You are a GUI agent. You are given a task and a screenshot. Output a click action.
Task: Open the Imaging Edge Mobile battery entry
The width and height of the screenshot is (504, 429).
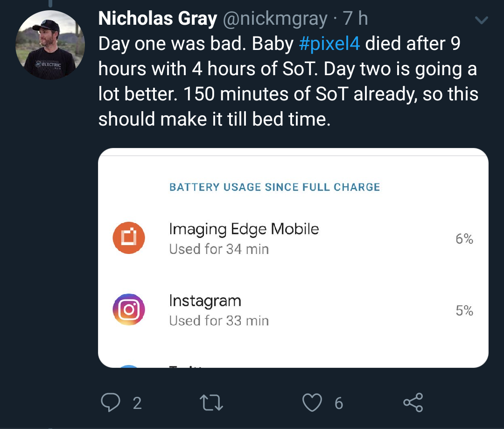pyautogui.click(x=293, y=239)
